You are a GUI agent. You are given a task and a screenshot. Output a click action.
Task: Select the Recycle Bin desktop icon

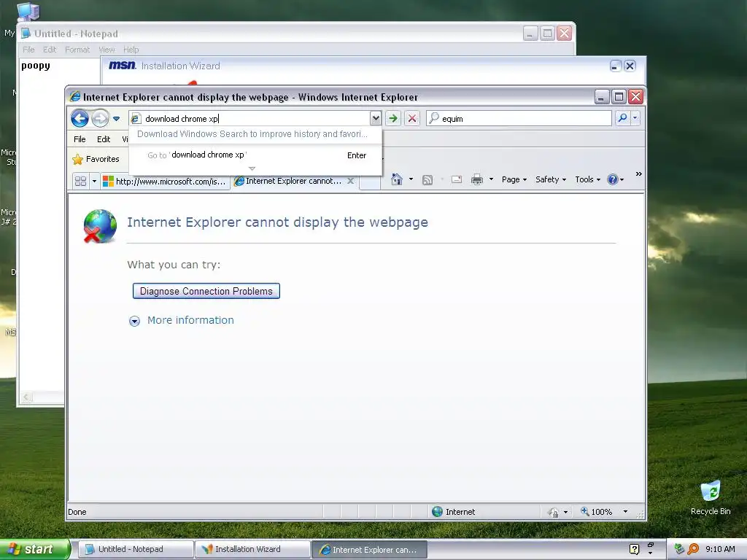(x=711, y=498)
